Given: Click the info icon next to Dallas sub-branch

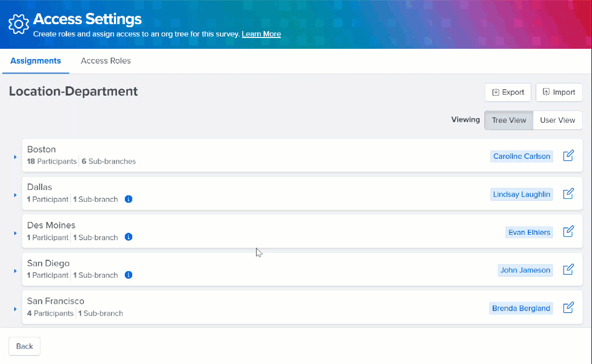Looking at the screenshot, I should (x=128, y=199).
